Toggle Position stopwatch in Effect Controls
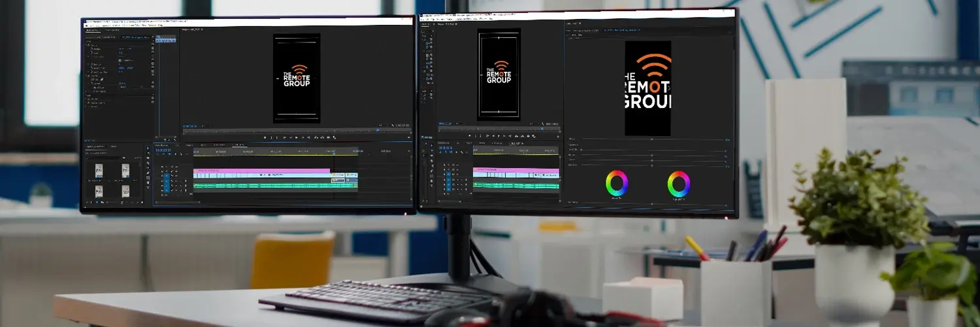980x327 pixels. pyautogui.click(x=91, y=48)
